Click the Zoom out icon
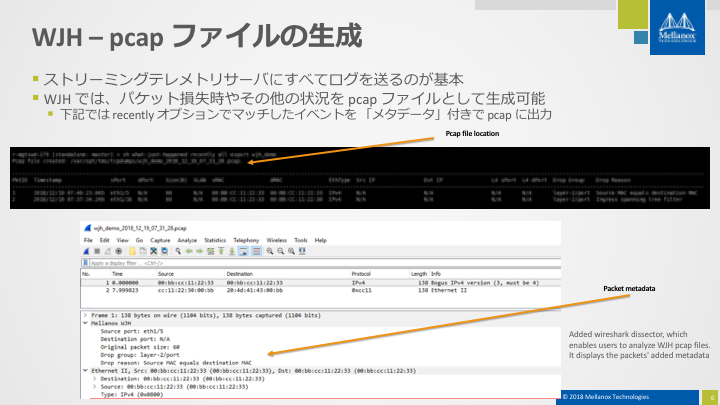Viewport: 720px width, 405px height. pyautogui.click(x=281, y=251)
